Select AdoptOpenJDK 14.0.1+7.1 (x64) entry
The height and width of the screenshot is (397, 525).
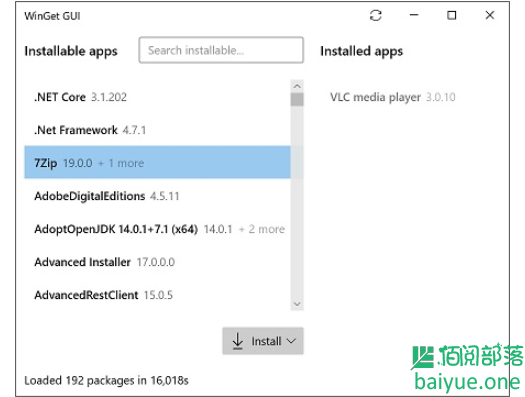coord(157,229)
